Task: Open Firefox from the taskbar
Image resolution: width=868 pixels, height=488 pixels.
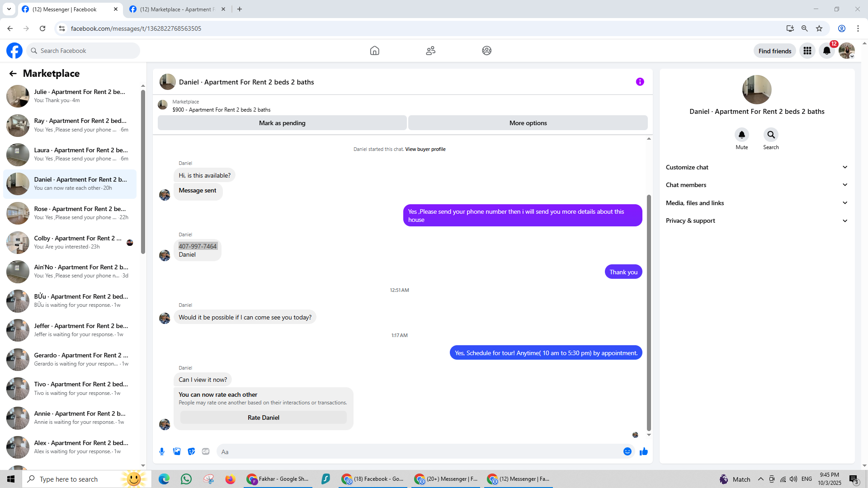Action: pyautogui.click(x=230, y=479)
